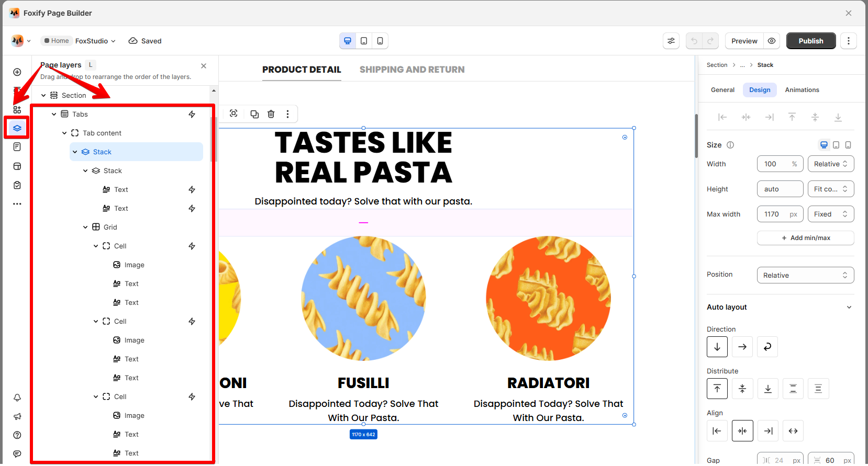
Task: Open the pages icon in left sidebar
Action: 17,147
